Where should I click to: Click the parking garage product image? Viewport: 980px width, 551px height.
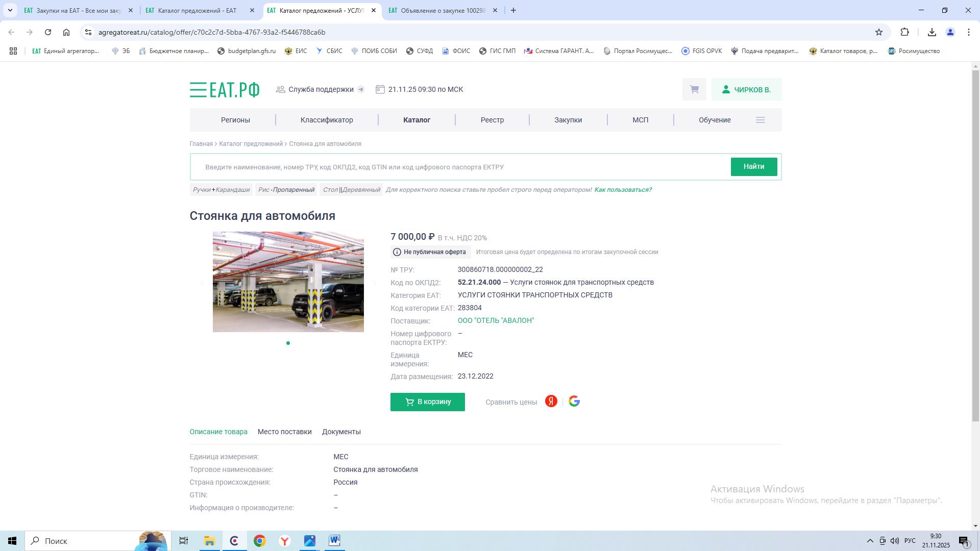pos(288,282)
